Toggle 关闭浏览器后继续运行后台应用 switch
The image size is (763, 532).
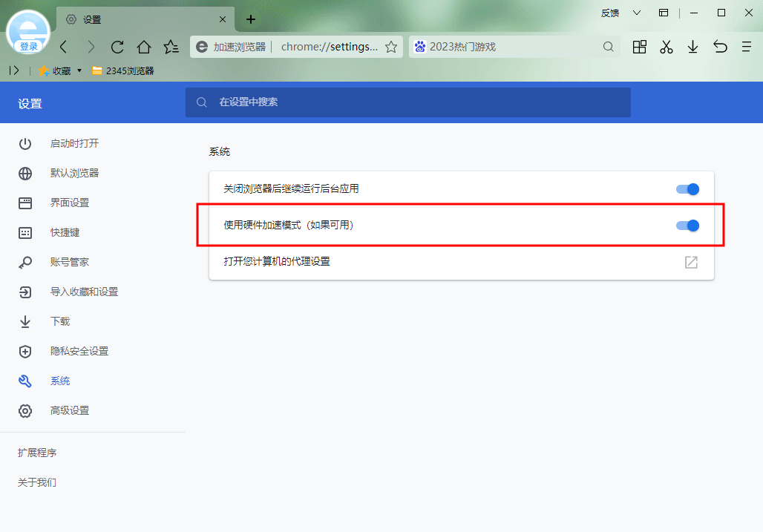[x=687, y=189]
